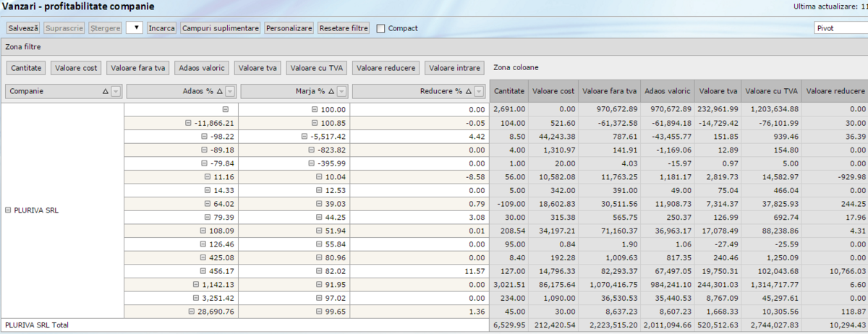Click the Adaos valoric data field chip
This screenshot has height=334, width=868.
coord(202,68)
